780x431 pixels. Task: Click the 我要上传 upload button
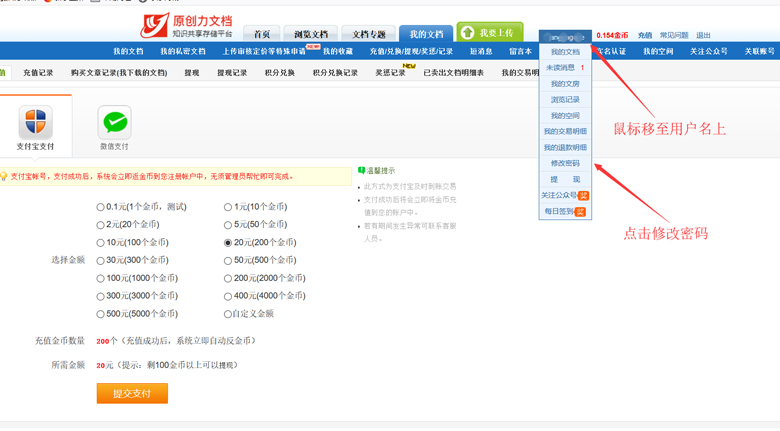[490, 32]
